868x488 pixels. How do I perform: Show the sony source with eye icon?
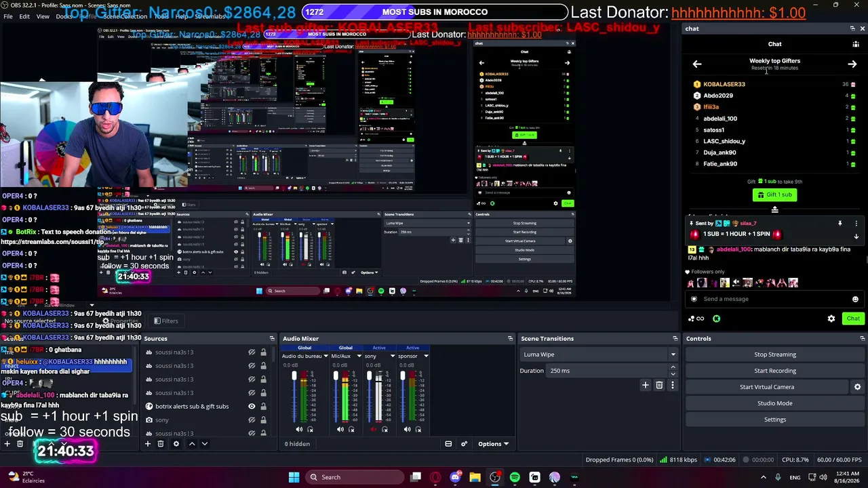coord(252,420)
